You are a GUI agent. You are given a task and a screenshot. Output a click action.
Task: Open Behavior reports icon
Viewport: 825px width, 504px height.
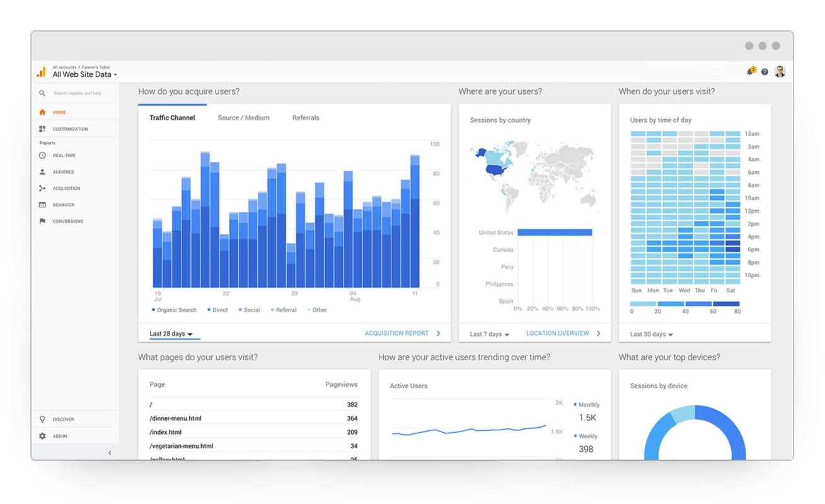pos(42,205)
